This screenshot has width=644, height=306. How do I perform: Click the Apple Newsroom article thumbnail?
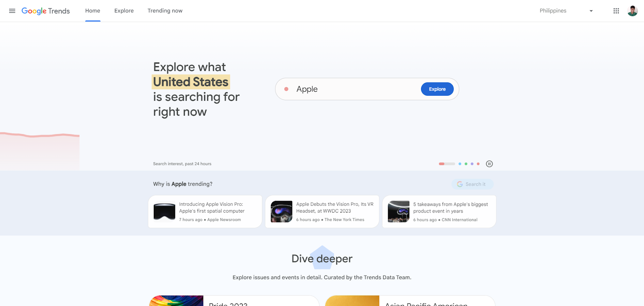point(164,212)
